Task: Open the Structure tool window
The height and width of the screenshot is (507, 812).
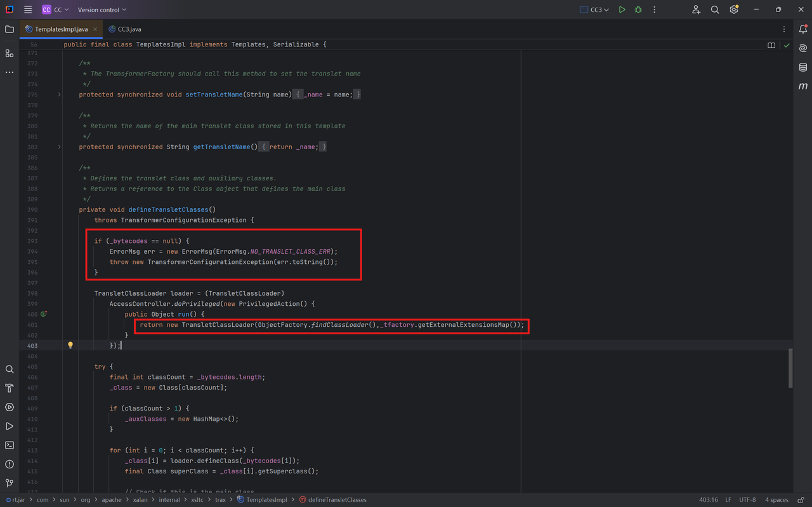Action: 10,53
